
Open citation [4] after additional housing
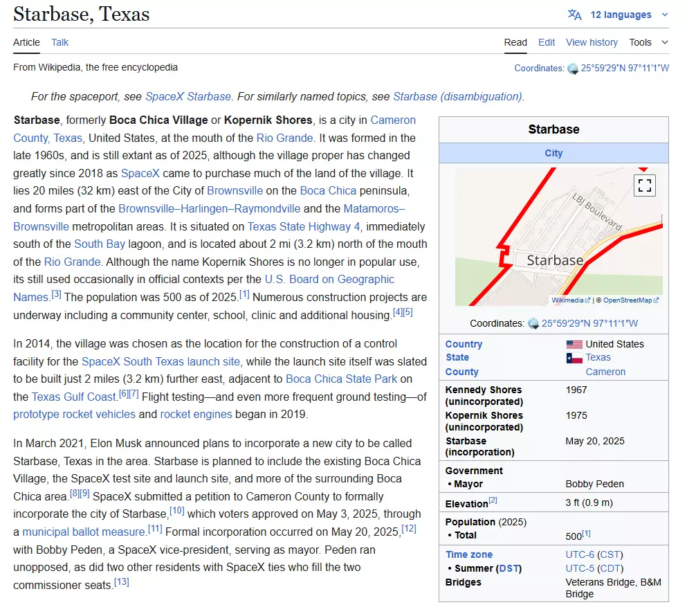pos(397,312)
